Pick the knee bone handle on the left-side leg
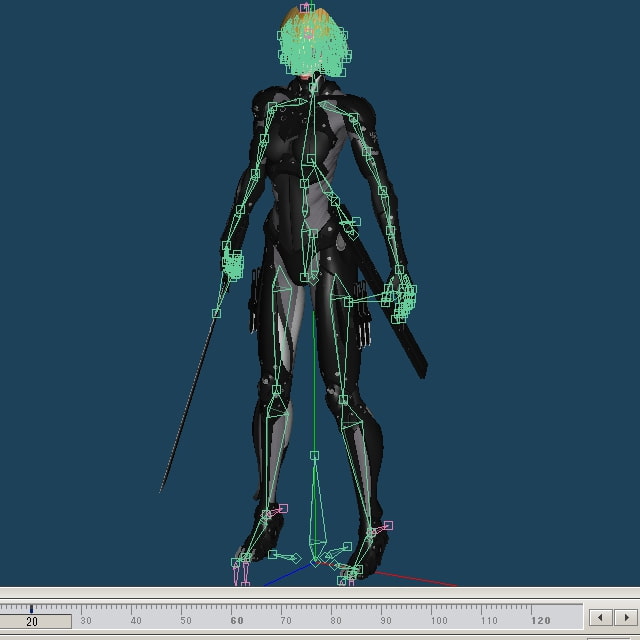This screenshot has width=640, height=640. click(276, 390)
